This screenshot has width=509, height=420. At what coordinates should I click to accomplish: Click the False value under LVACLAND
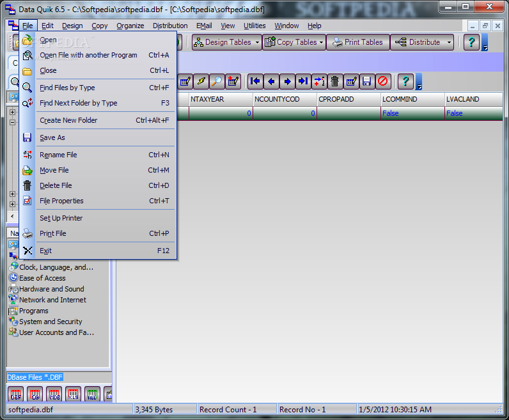(455, 113)
